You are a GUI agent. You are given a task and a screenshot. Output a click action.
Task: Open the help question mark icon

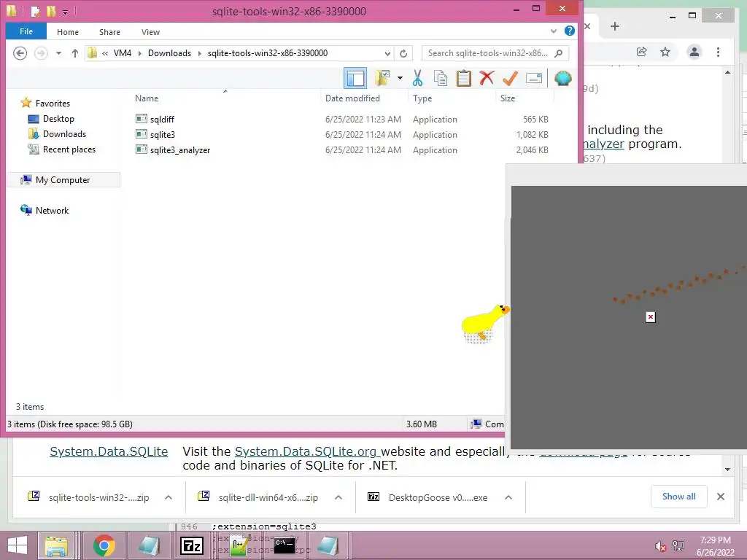569,31
